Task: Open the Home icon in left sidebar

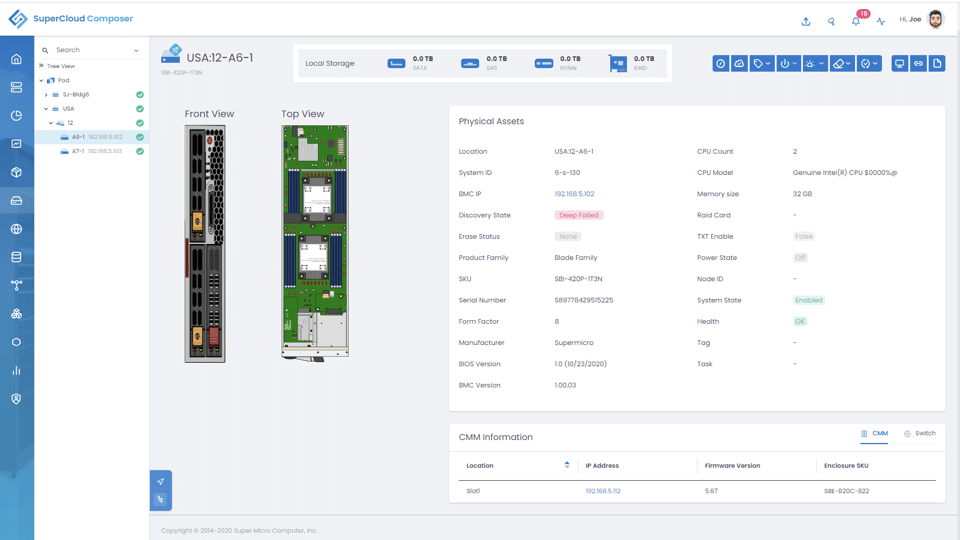Action: (17, 59)
